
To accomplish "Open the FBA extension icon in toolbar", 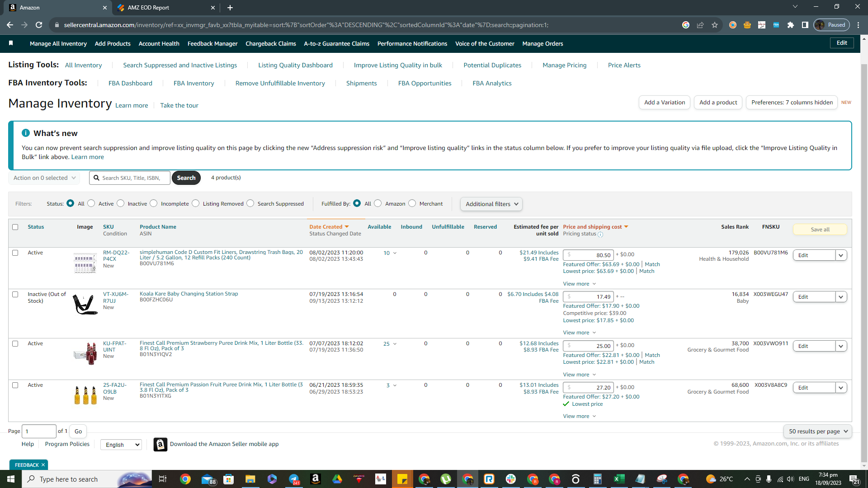I will point(776,25).
